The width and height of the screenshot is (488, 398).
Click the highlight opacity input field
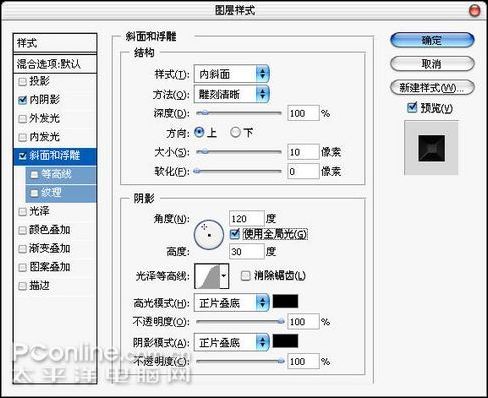tap(303, 322)
